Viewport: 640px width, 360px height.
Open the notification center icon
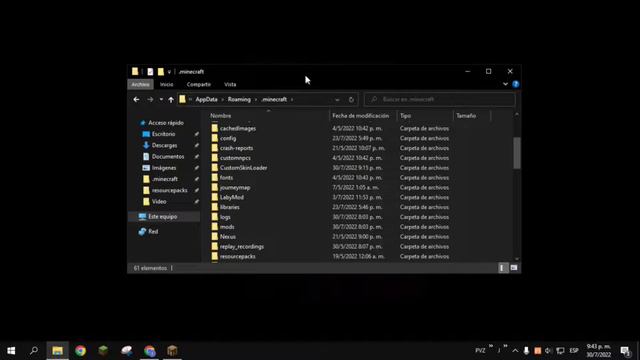[x=625, y=351]
